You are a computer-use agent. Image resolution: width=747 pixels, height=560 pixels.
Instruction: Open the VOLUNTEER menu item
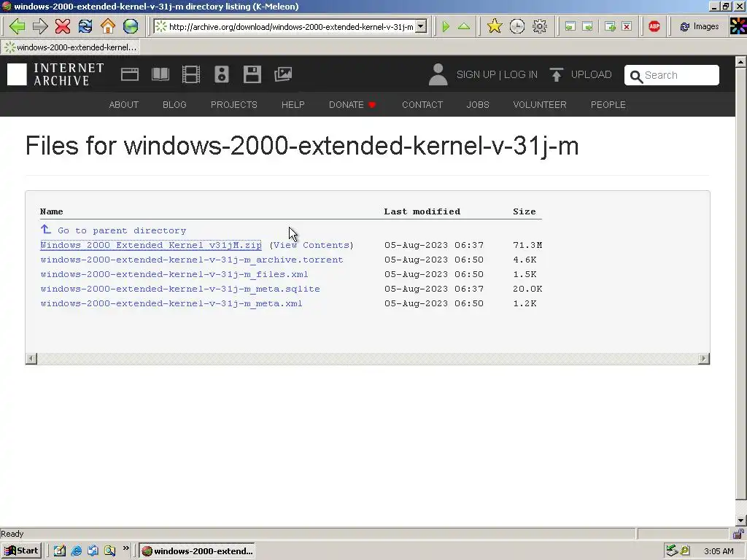pyautogui.click(x=540, y=105)
